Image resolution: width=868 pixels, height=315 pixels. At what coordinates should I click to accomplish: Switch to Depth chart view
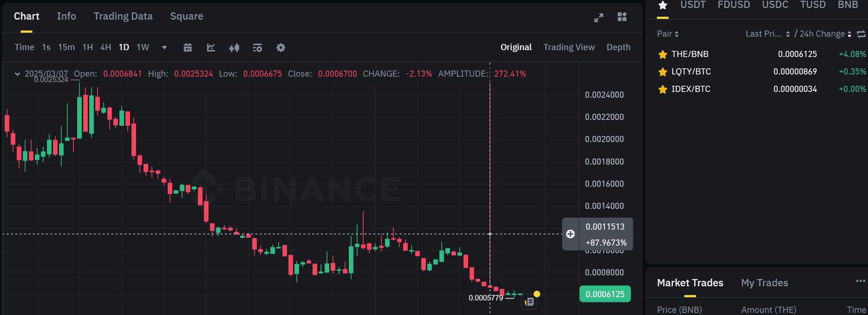point(618,47)
